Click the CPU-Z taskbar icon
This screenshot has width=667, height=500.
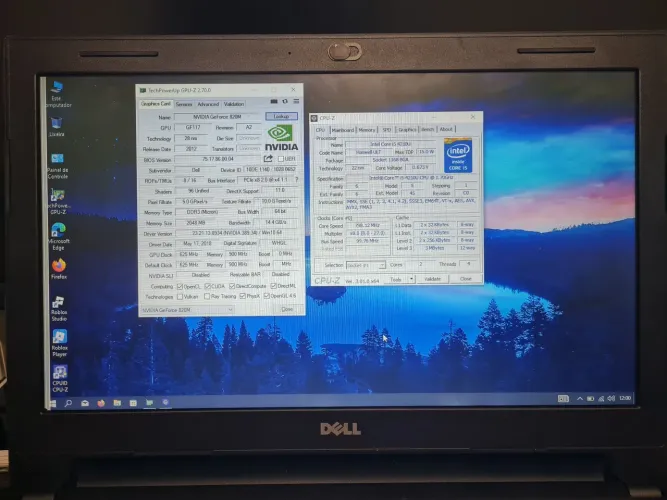[165, 402]
